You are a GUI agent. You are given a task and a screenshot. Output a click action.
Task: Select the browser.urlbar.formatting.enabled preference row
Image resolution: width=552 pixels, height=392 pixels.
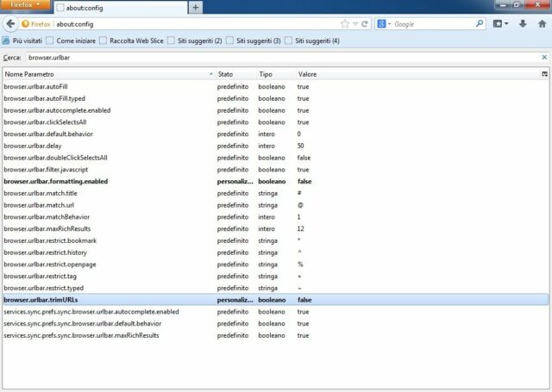[x=56, y=183]
